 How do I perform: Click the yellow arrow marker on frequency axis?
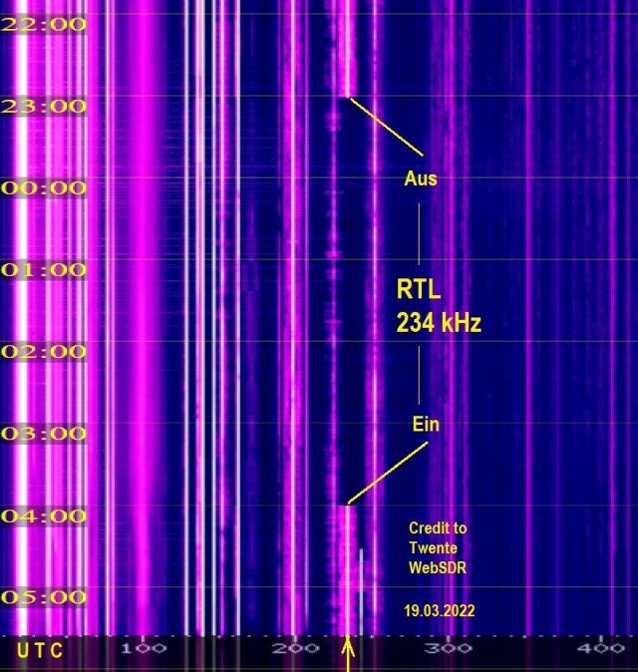tap(348, 656)
